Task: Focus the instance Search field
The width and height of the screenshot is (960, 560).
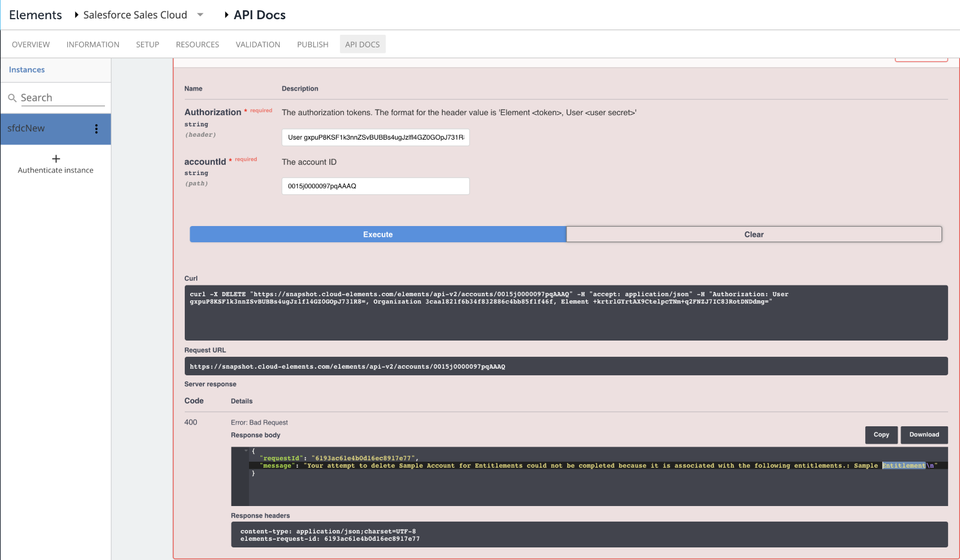Action: [62, 98]
